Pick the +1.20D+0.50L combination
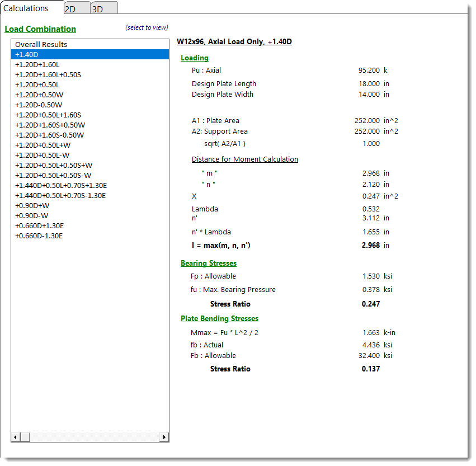476x466 pixels. 37,84
